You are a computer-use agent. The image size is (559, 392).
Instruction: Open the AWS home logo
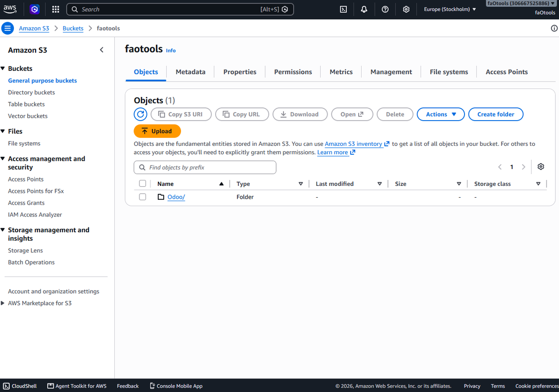click(10, 9)
